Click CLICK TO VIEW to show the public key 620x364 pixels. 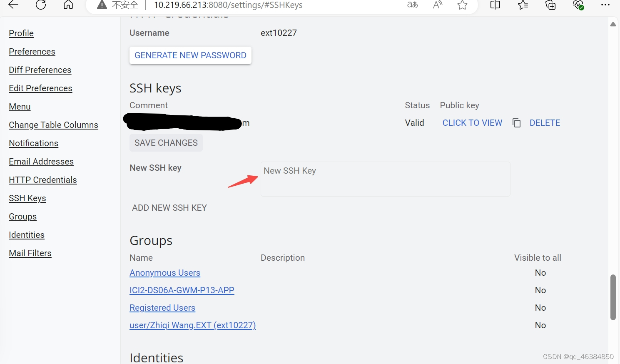pyautogui.click(x=472, y=122)
